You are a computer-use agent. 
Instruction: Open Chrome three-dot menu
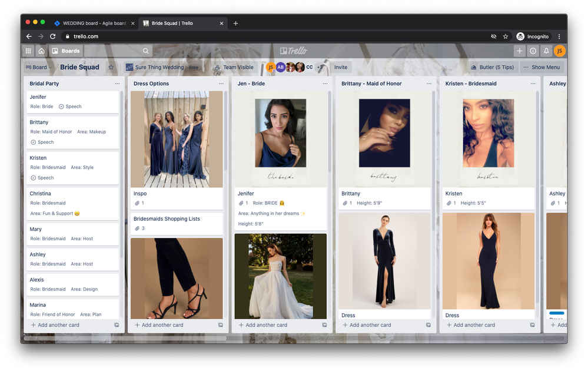(559, 37)
